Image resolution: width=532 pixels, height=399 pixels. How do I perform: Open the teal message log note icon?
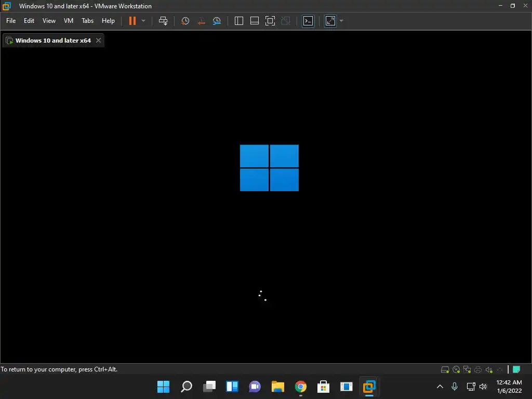[x=516, y=369]
